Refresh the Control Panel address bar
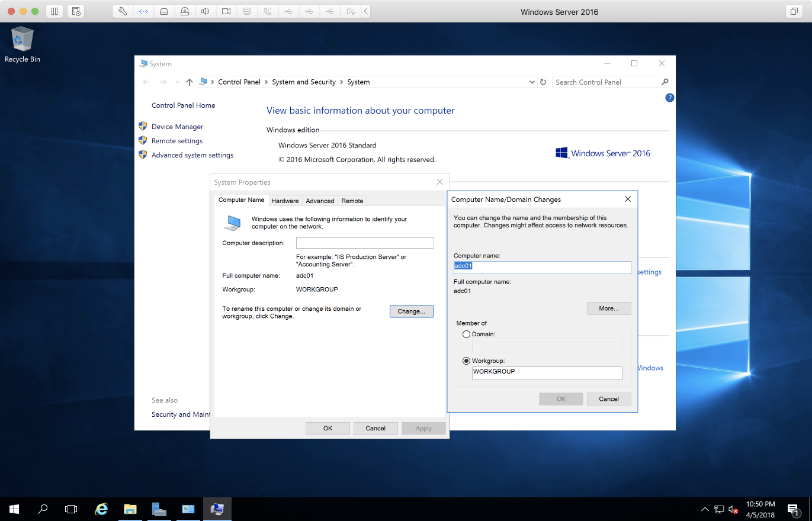 click(x=543, y=82)
